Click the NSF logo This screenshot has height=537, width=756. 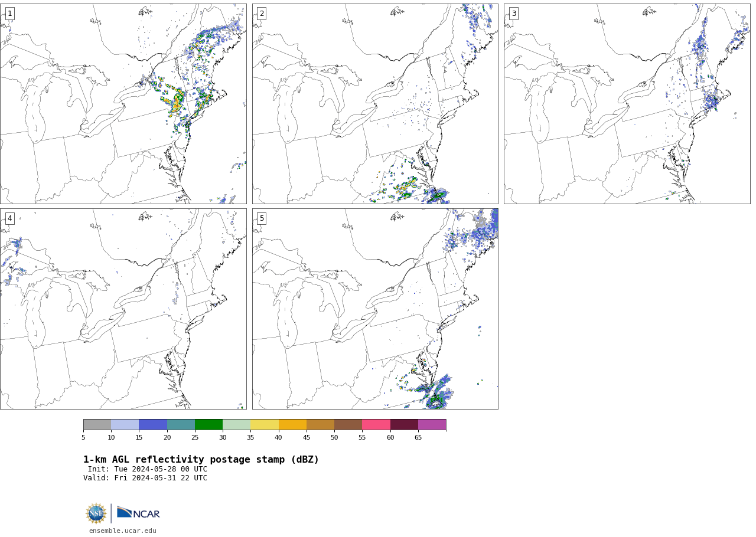click(x=96, y=513)
